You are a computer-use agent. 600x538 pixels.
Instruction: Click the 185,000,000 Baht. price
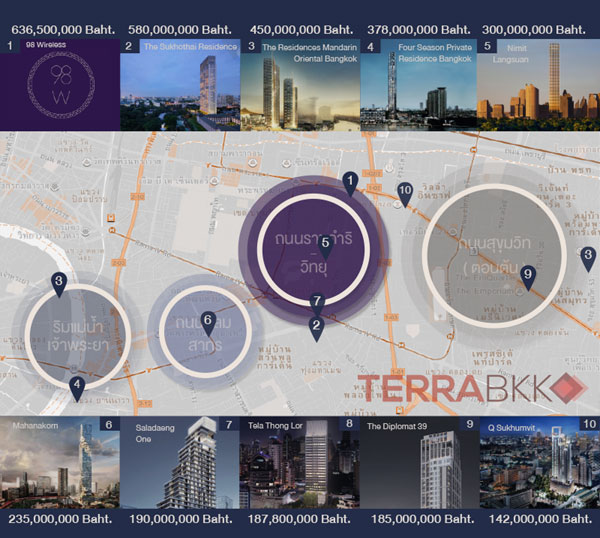point(423,519)
